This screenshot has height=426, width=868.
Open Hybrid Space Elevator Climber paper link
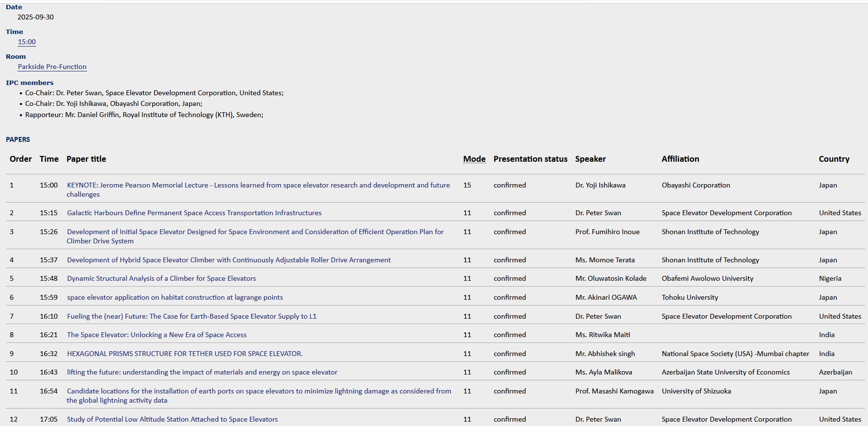click(228, 260)
